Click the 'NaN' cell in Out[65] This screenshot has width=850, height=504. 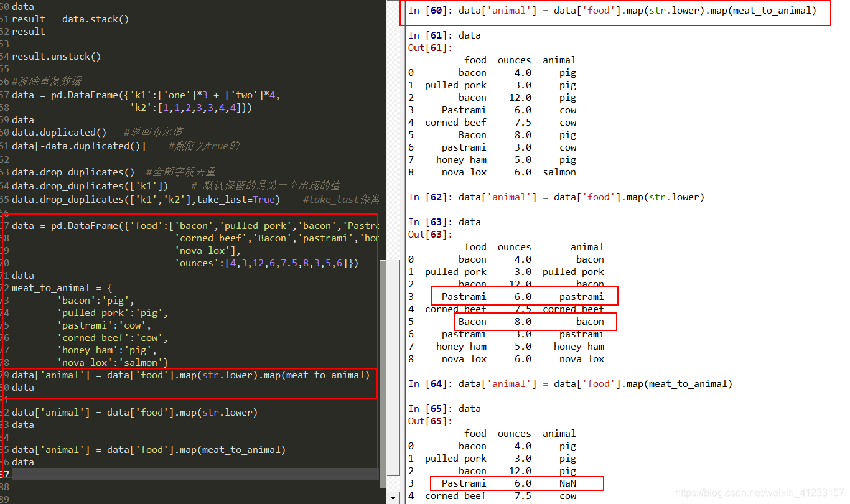567,483
